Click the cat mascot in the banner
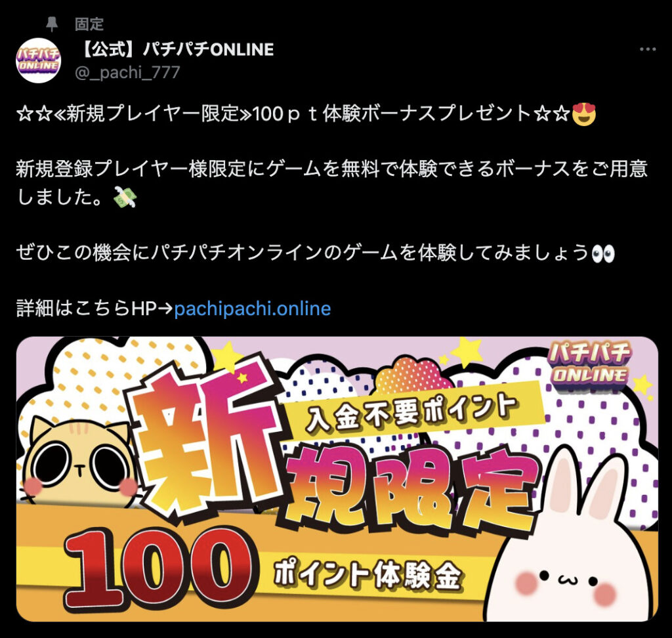Screen dimensions: 672x638 point(81,462)
